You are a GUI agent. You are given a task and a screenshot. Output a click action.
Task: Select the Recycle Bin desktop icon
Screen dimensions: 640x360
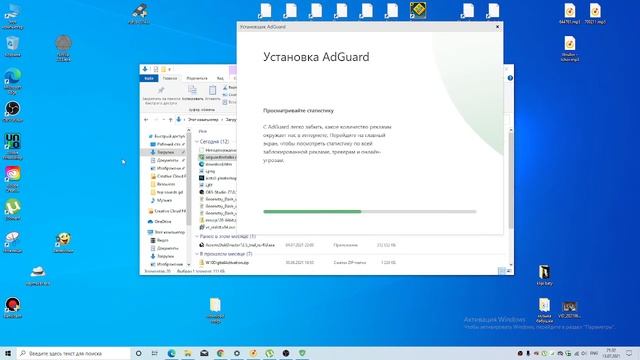13,47
